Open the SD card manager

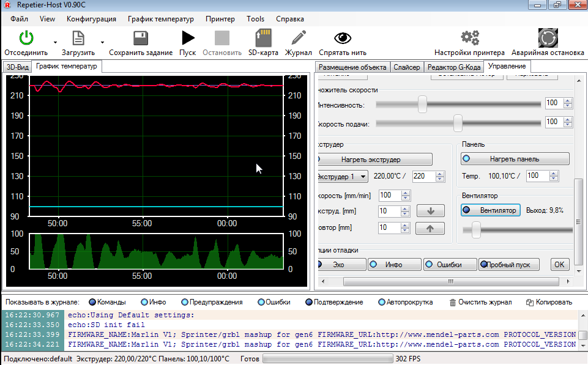(263, 39)
